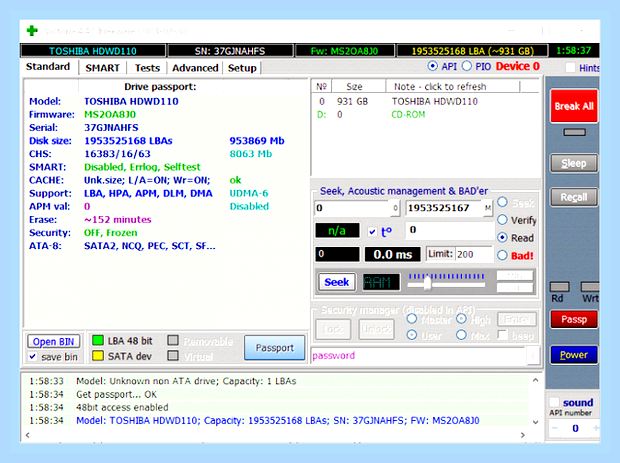Image resolution: width=620 pixels, height=463 pixels.
Task: Click the Firmware value MS2OA8J0 in passport
Action: pyautogui.click(x=110, y=115)
